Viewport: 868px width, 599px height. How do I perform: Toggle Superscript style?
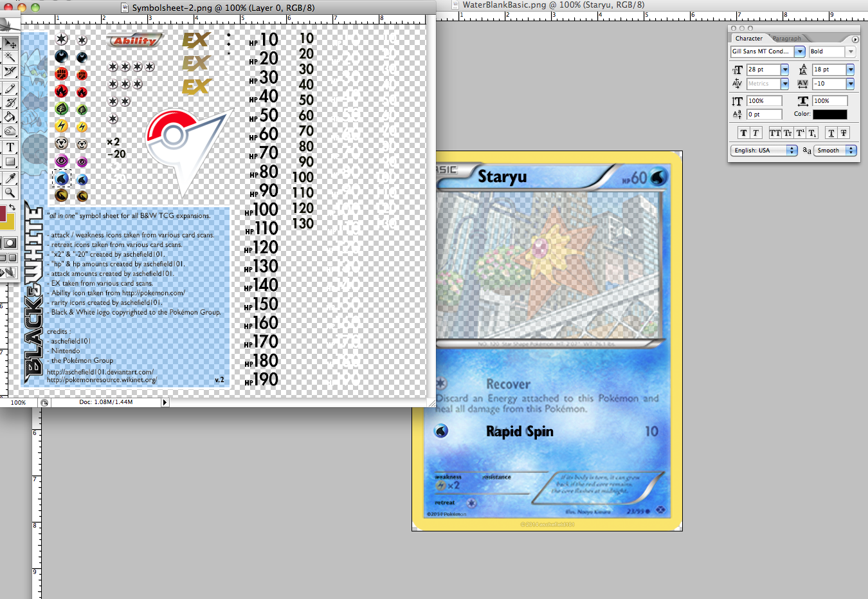coord(800,133)
